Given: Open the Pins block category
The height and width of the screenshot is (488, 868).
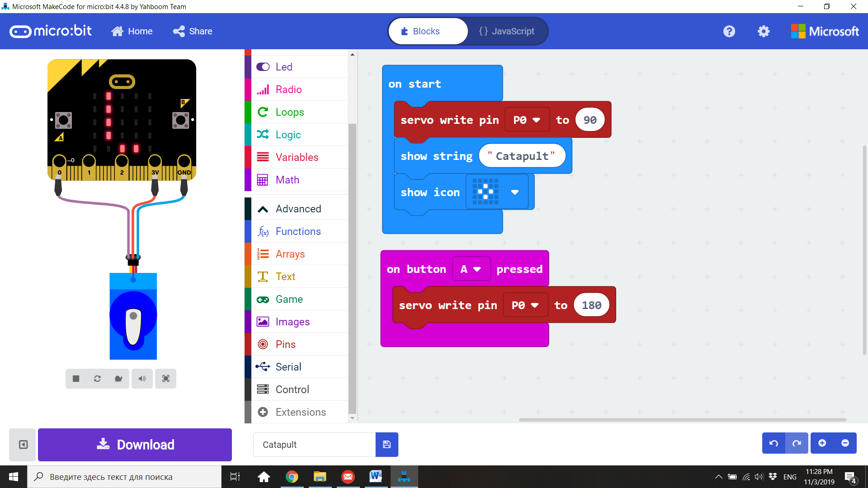Looking at the screenshot, I should click(x=297, y=344).
